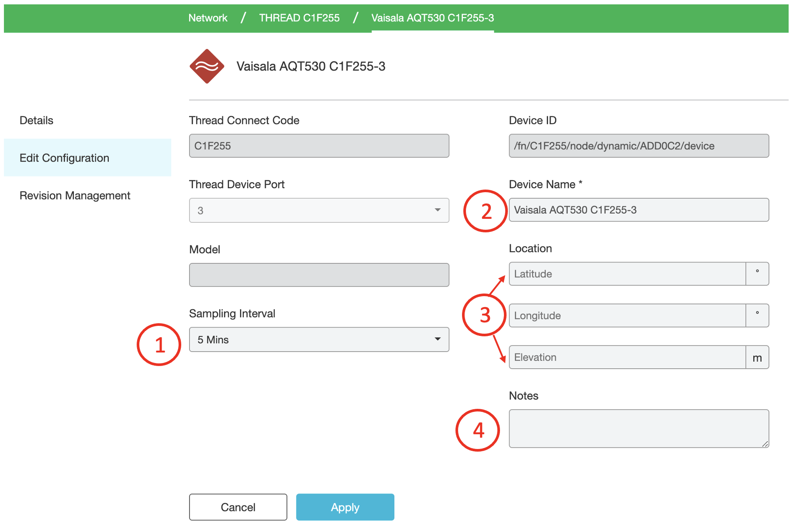The image size is (793, 532).
Task: Click the Elevation input field
Action: pyautogui.click(x=627, y=357)
